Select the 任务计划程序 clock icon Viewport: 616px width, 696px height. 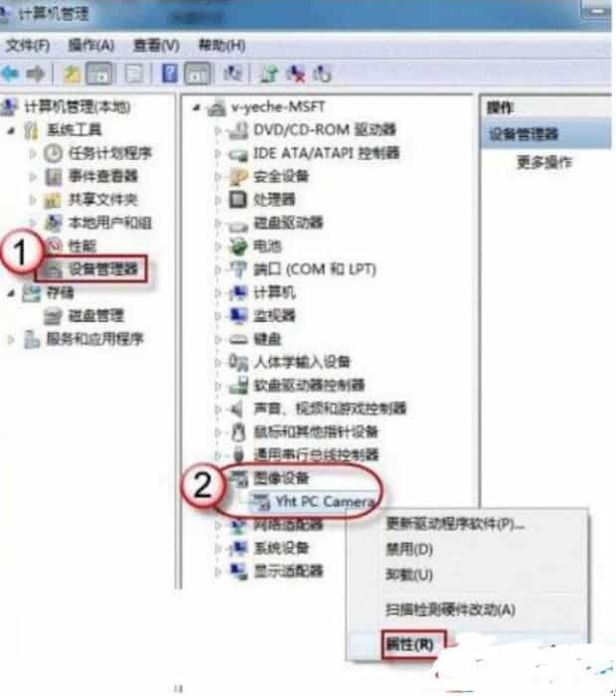pyautogui.click(x=54, y=153)
